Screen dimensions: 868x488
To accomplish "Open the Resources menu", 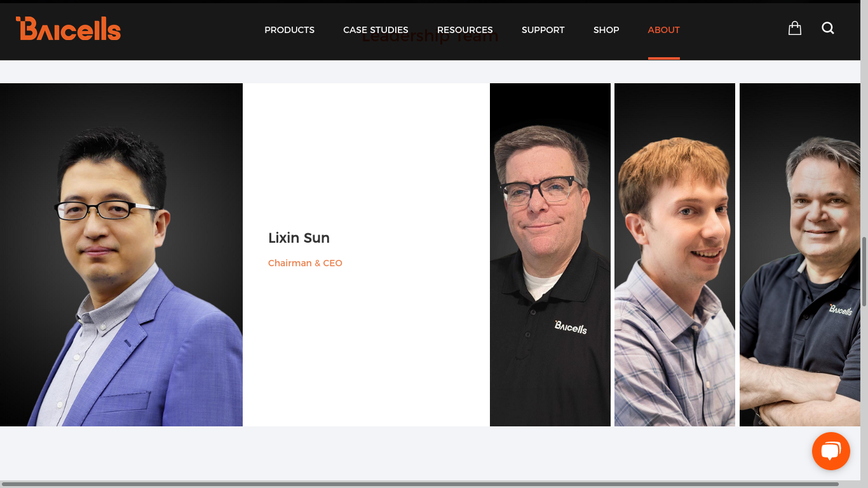I will pos(465,30).
